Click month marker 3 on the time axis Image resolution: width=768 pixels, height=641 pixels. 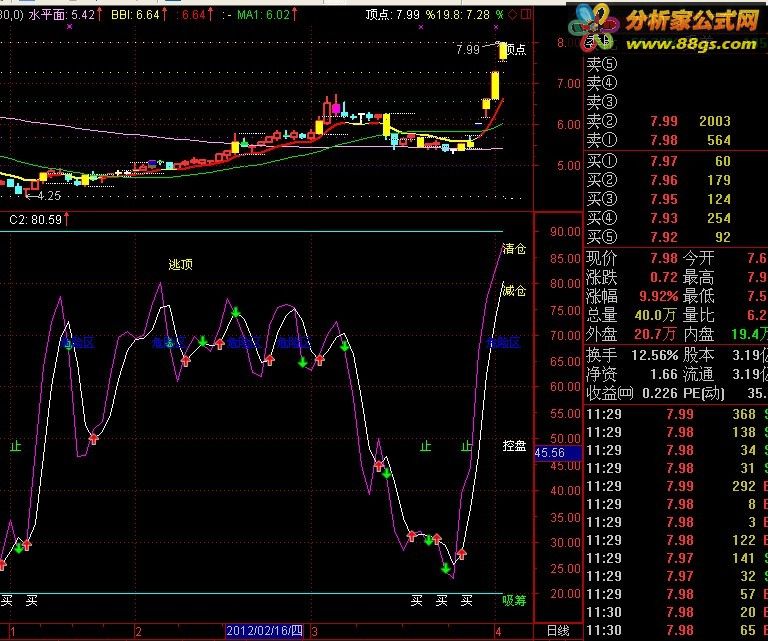pos(314,632)
